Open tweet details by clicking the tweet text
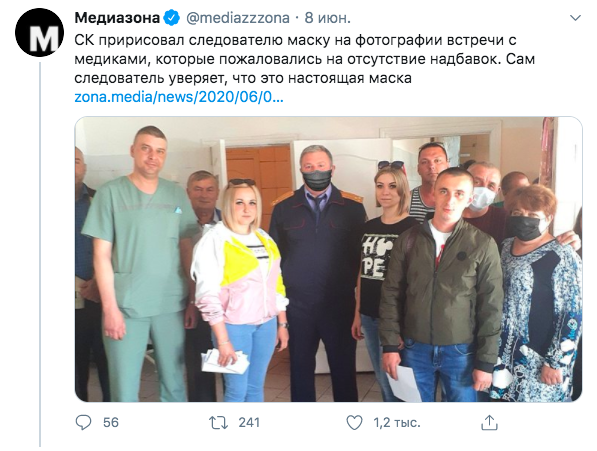Viewport: 597px width, 451px height. pyautogui.click(x=305, y=59)
